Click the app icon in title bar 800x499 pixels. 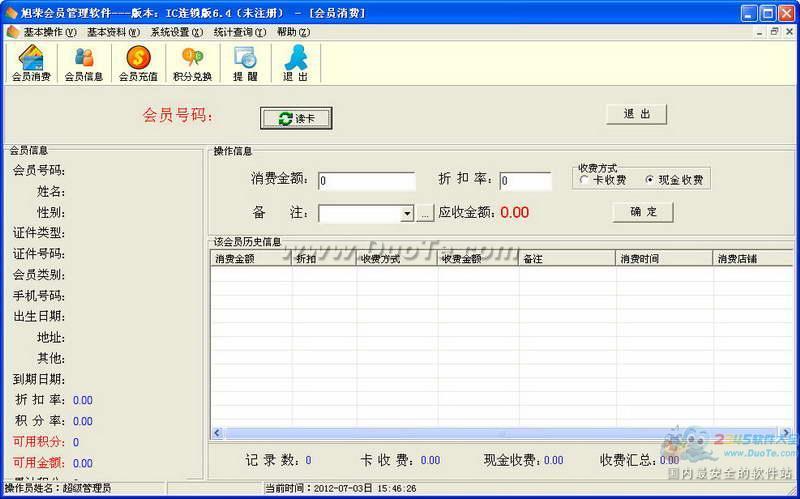click(11, 13)
